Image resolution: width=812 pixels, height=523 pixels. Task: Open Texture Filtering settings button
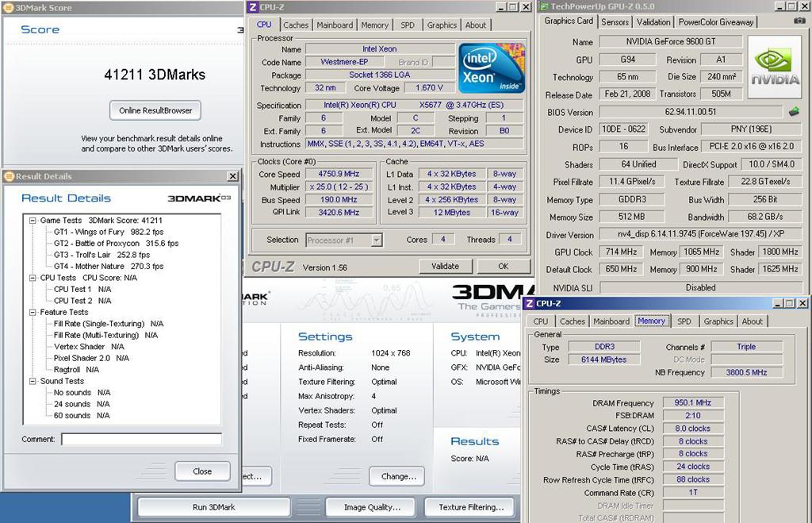point(471,507)
